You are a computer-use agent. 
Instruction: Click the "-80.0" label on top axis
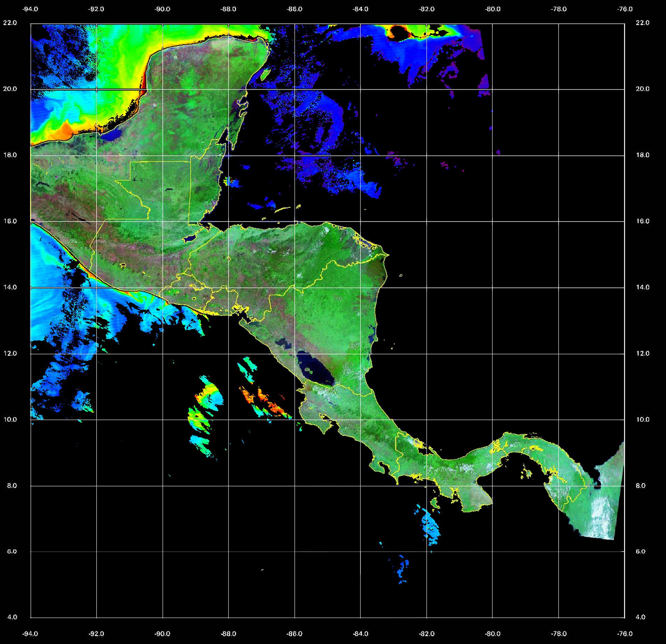pos(493,9)
